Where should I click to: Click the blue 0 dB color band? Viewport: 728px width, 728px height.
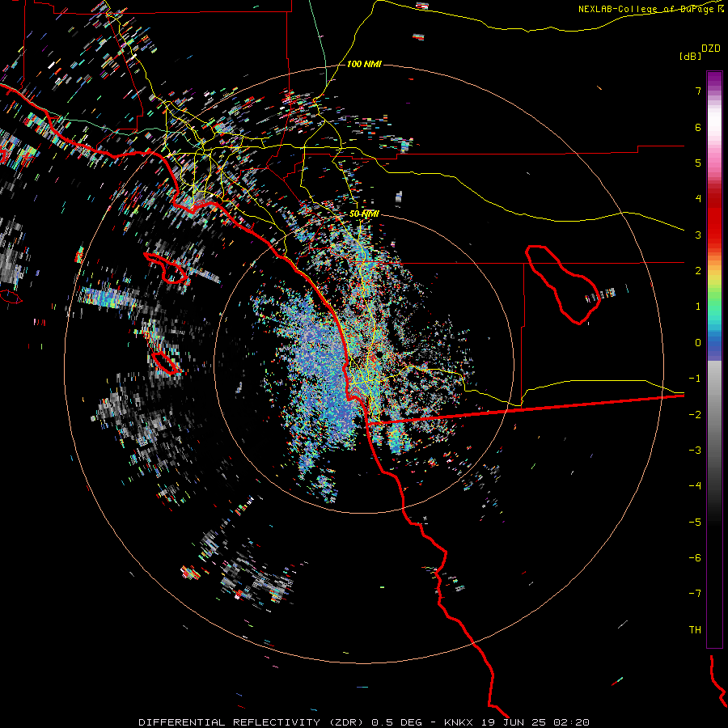click(x=714, y=346)
